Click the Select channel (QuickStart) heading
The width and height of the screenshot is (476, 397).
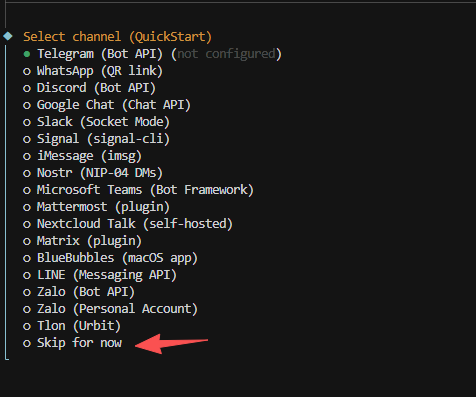tap(117, 37)
